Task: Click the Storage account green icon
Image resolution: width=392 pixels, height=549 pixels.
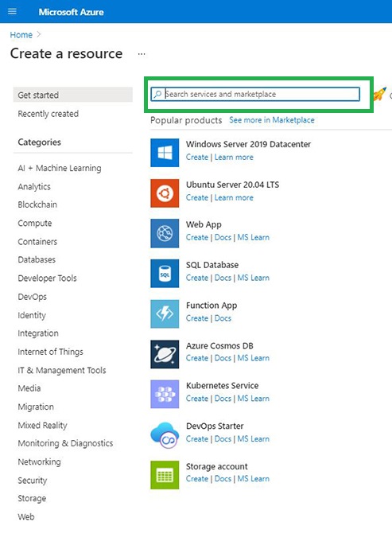Action: pyautogui.click(x=165, y=475)
